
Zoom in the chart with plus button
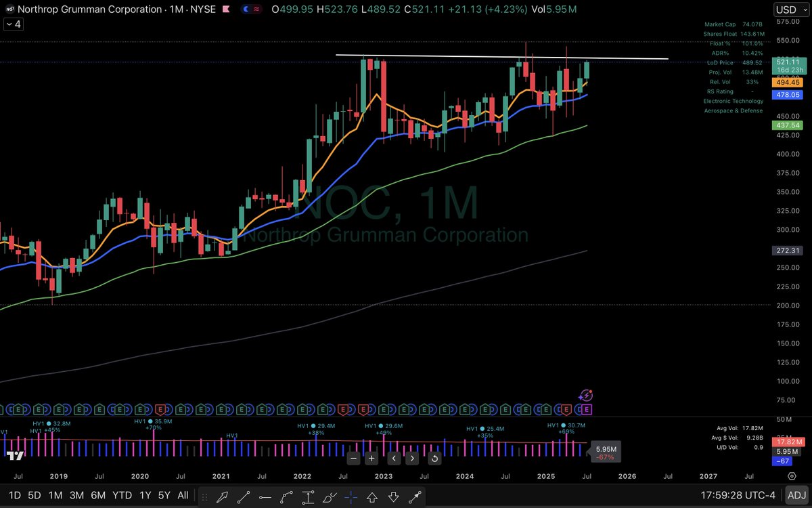(x=371, y=458)
